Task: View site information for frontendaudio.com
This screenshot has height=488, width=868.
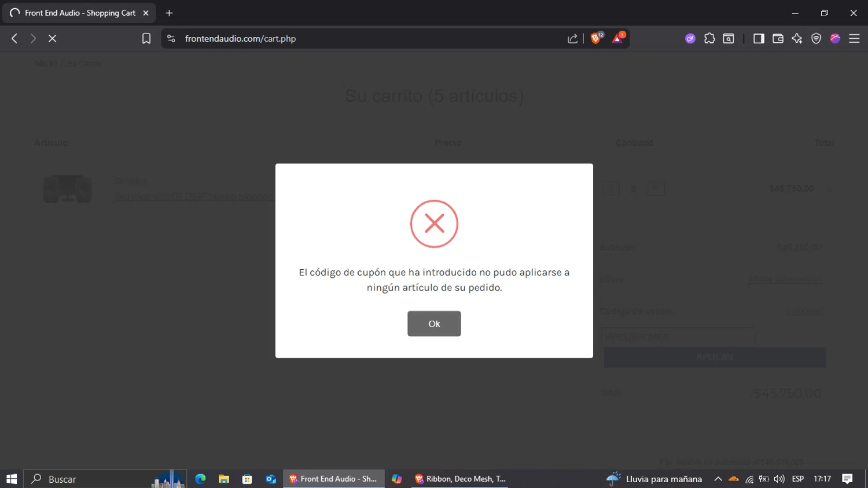Action: [x=171, y=38]
